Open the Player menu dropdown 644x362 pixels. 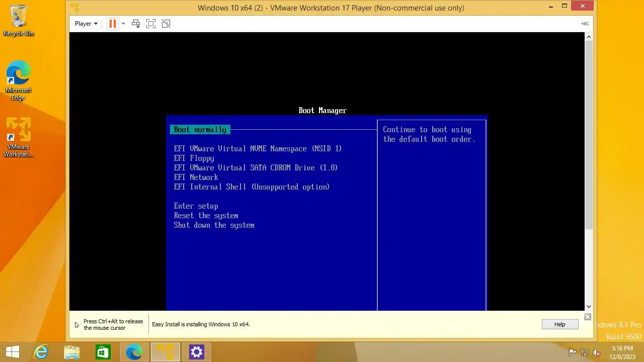pyautogui.click(x=86, y=24)
